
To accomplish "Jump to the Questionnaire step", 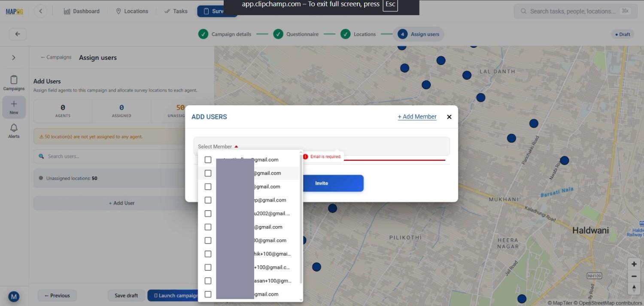I will (x=296, y=34).
